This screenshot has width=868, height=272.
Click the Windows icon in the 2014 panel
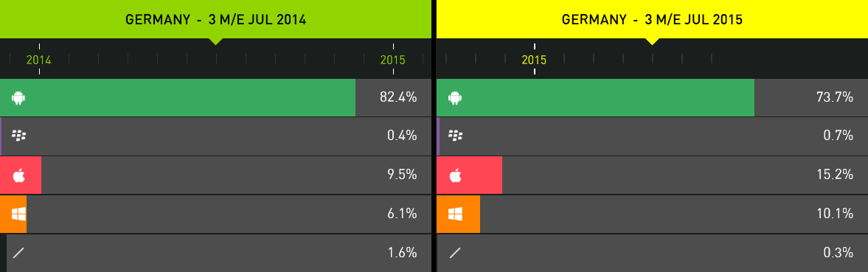(x=19, y=214)
